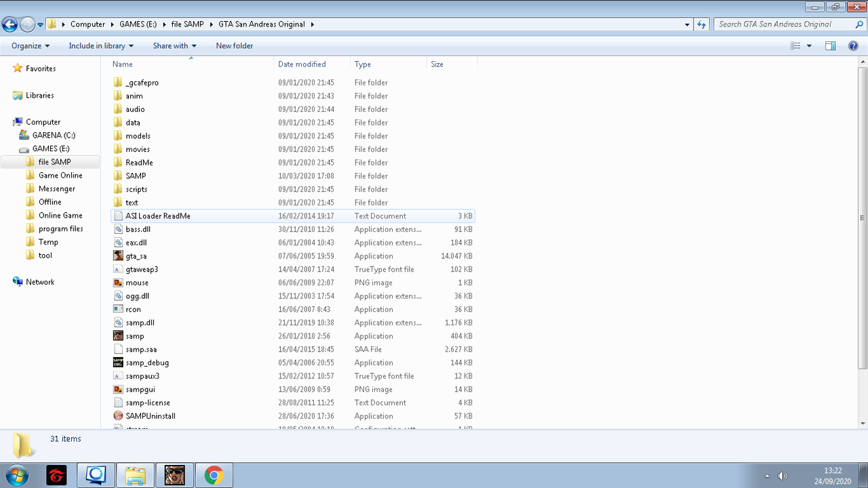
Task: Click the SAMPUninstall application icon
Action: [x=119, y=416]
